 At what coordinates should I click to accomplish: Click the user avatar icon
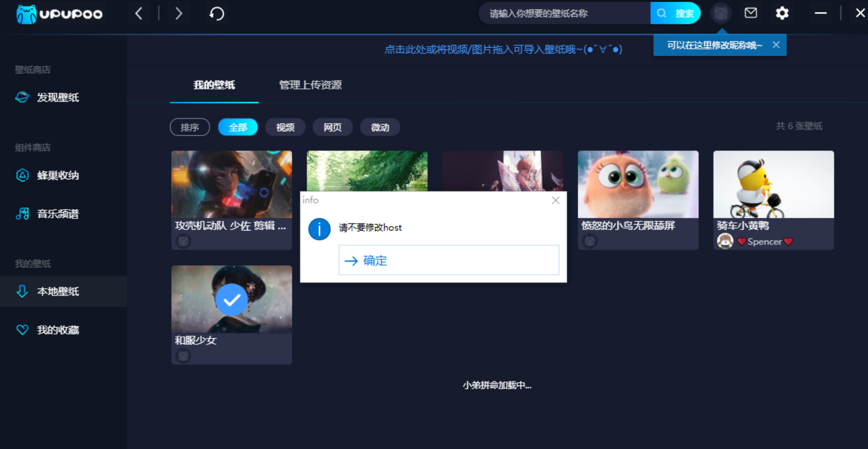coord(720,13)
